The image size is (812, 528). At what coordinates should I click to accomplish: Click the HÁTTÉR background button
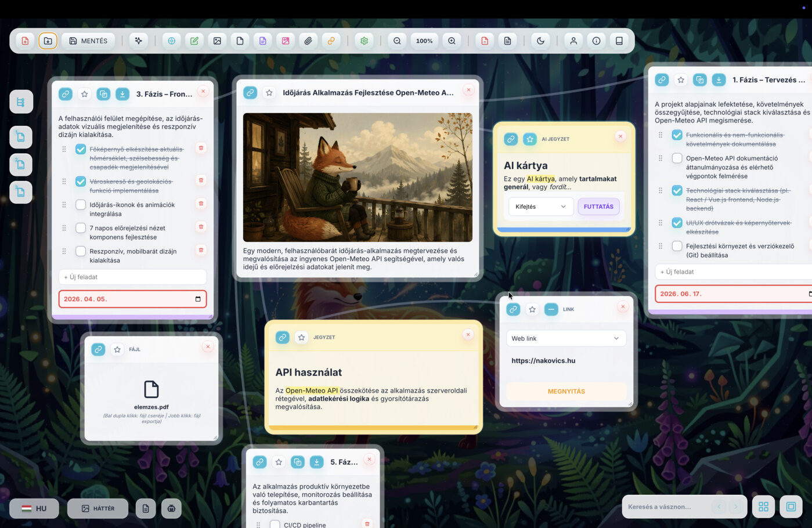pos(98,508)
